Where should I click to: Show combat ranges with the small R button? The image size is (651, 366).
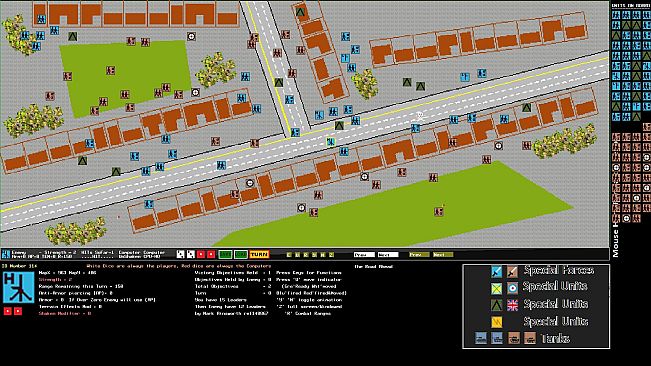pos(306,254)
